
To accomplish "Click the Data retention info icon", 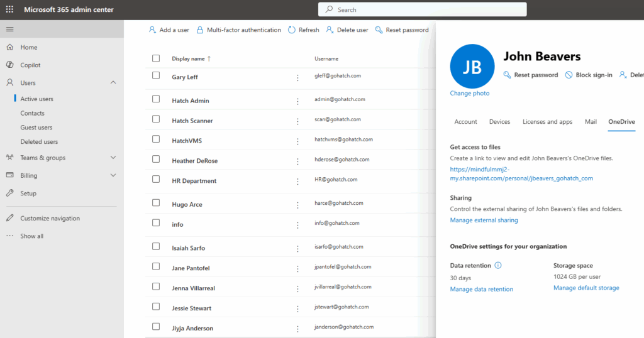I will point(498,265).
